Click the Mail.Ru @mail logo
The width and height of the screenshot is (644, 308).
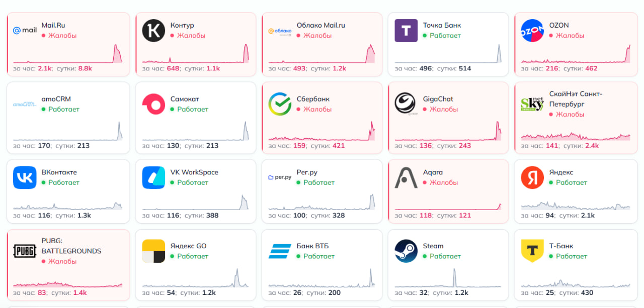[x=25, y=30]
